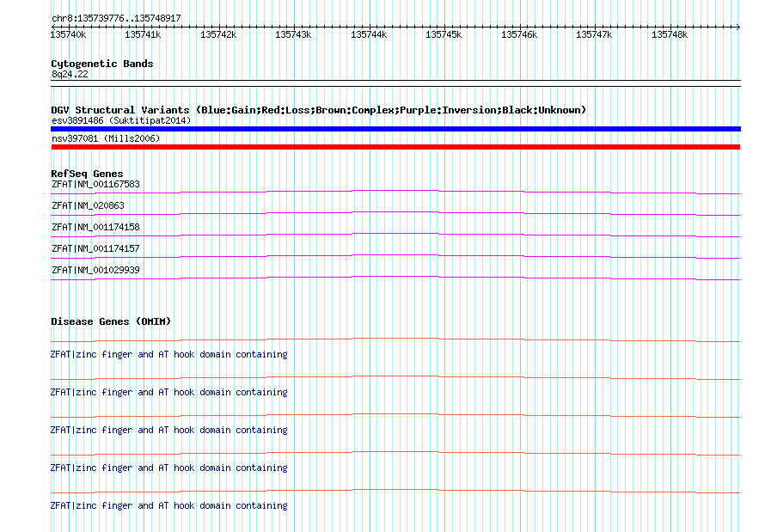
Task: Click the 135743k ruler tick label
Action: (x=293, y=34)
